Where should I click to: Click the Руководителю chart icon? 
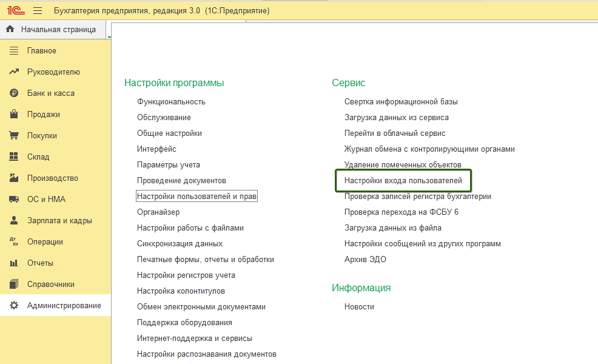(14, 72)
